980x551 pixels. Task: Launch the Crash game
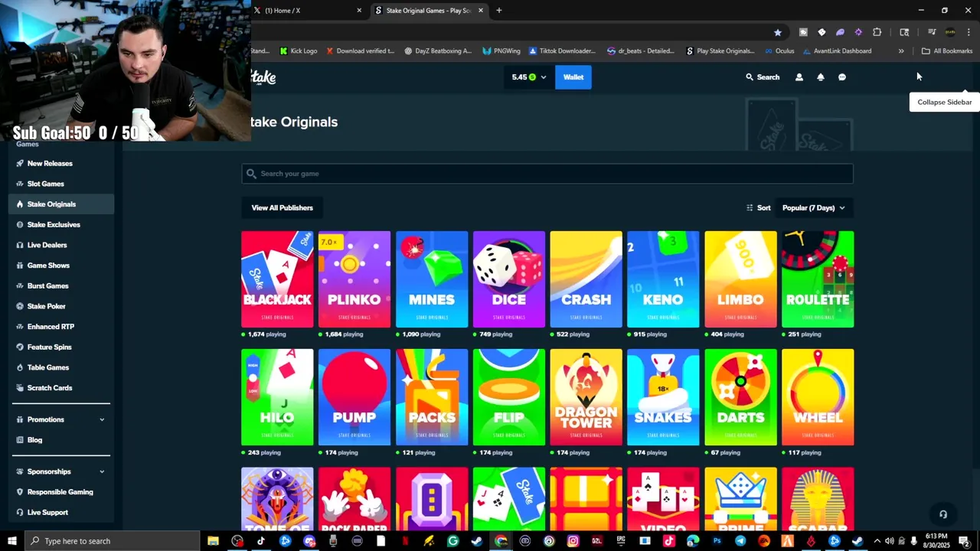point(586,279)
